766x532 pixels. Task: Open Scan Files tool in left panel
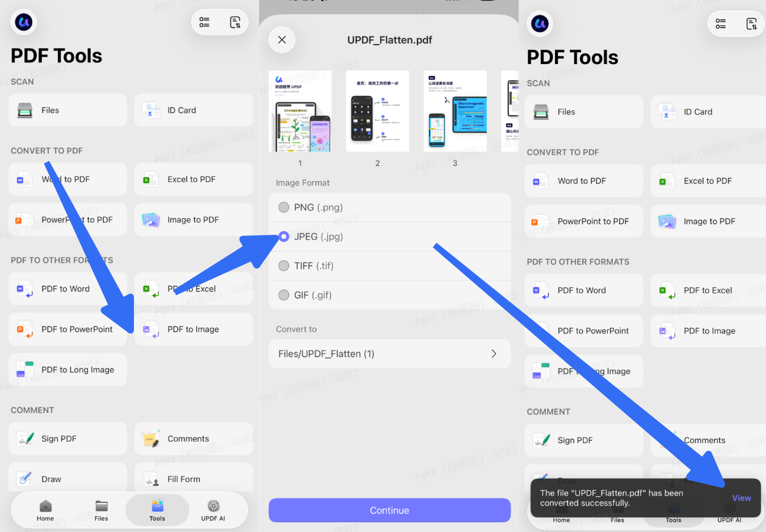coord(68,110)
